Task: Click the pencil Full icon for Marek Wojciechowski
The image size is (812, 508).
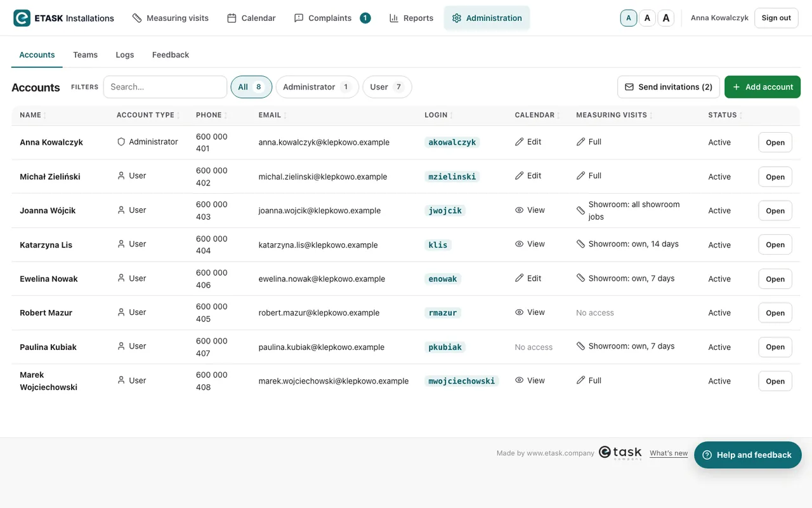Action: (580, 380)
